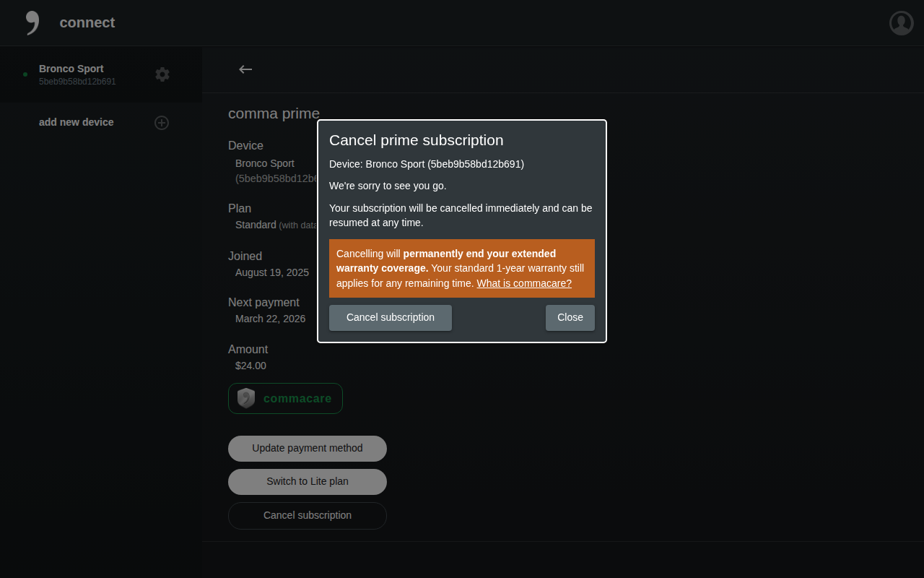This screenshot has height=578, width=924.
Task: Go back with the left arrow
Action: [x=245, y=69]
